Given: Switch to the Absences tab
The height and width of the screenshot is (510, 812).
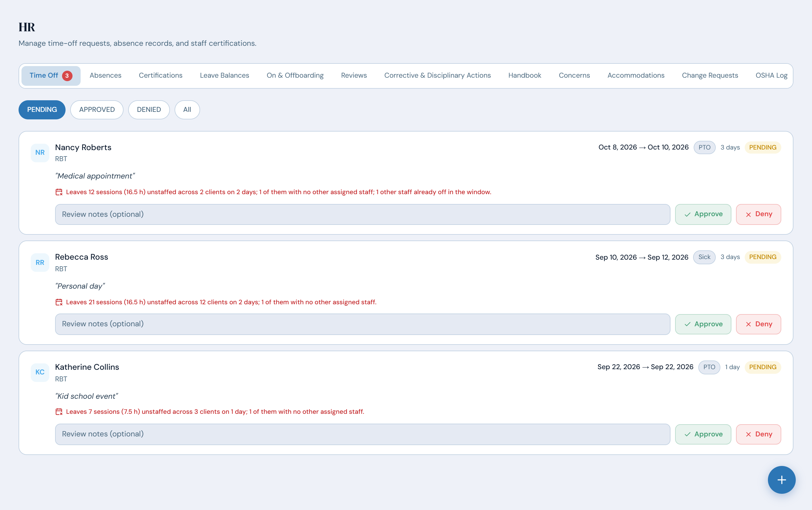Looking at the screenshot, I should [x=105, y=75].
